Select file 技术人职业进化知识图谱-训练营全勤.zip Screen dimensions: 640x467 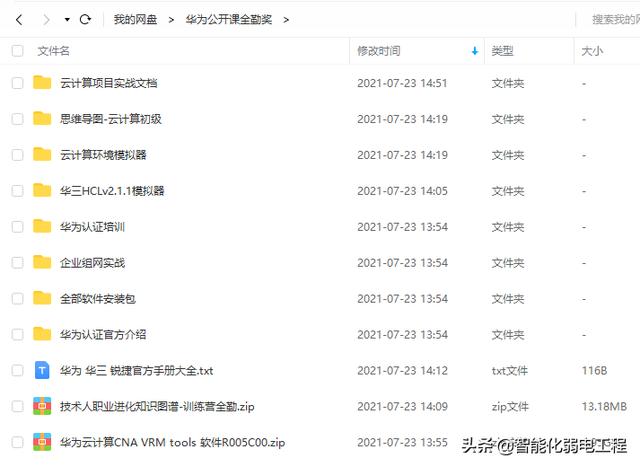[157, 407]
